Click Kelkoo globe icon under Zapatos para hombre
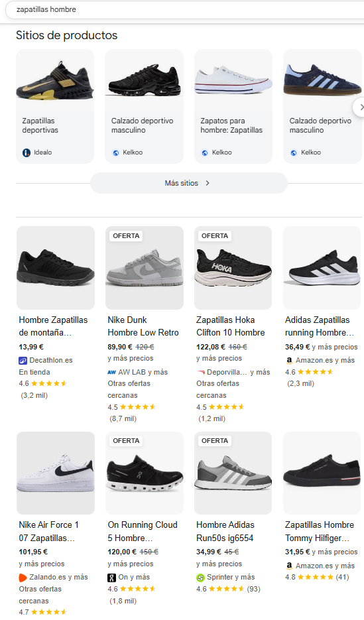The height and width of the screenshot is (620, 364). 205,153
